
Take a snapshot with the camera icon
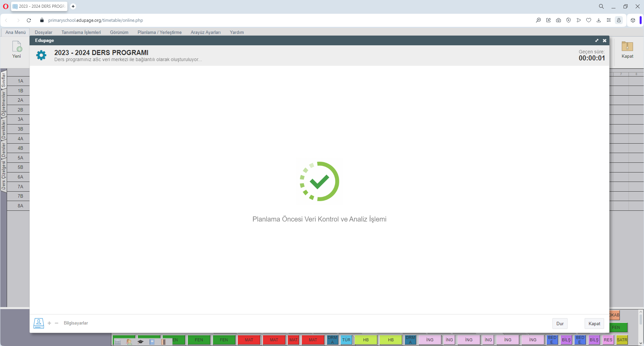[x=558, y=20]
